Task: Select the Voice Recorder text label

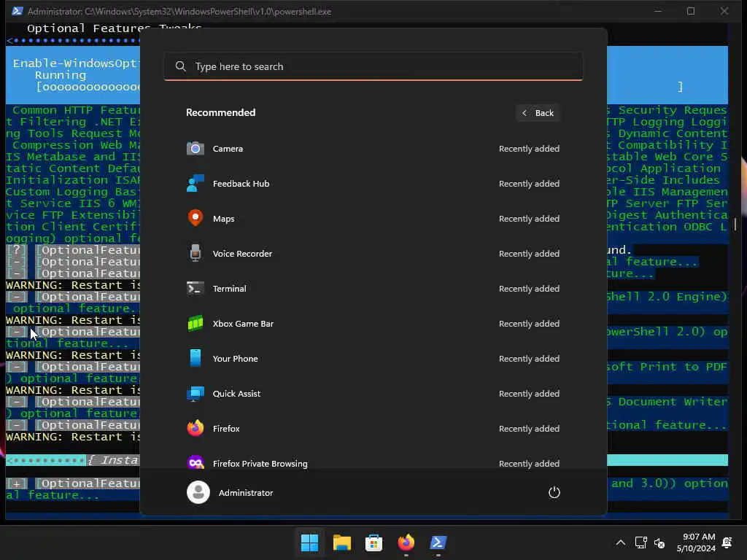Action: 242,253
